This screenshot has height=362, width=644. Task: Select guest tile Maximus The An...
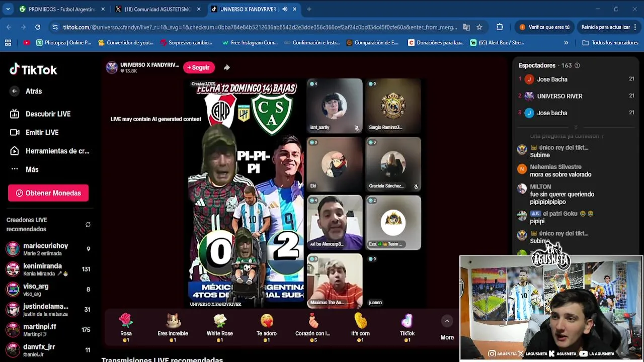click(x=335, y=281)
